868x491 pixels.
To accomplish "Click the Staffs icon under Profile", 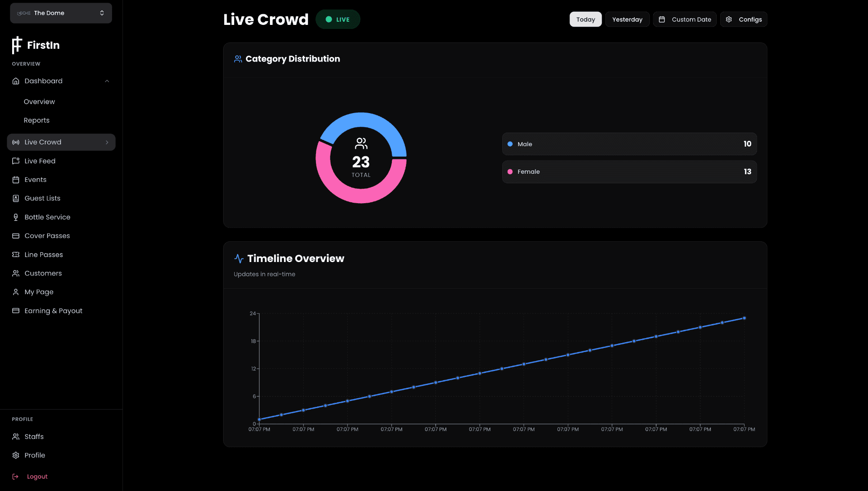I will 15,436.
